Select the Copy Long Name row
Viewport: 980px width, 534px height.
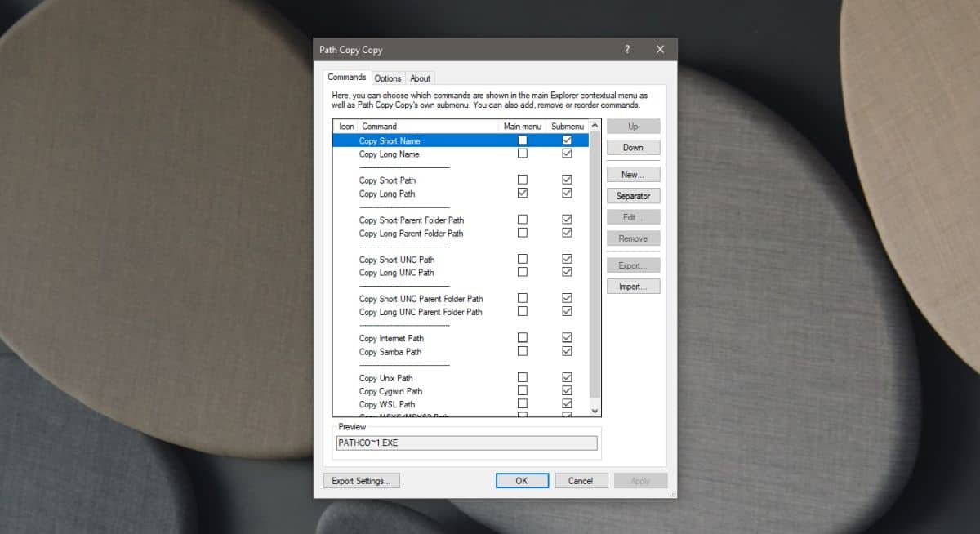460,154
